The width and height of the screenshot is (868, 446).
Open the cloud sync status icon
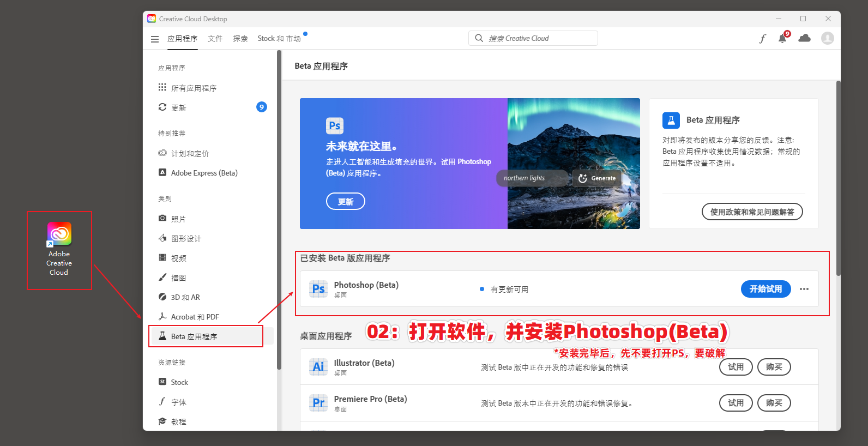(x=804, y=38)
